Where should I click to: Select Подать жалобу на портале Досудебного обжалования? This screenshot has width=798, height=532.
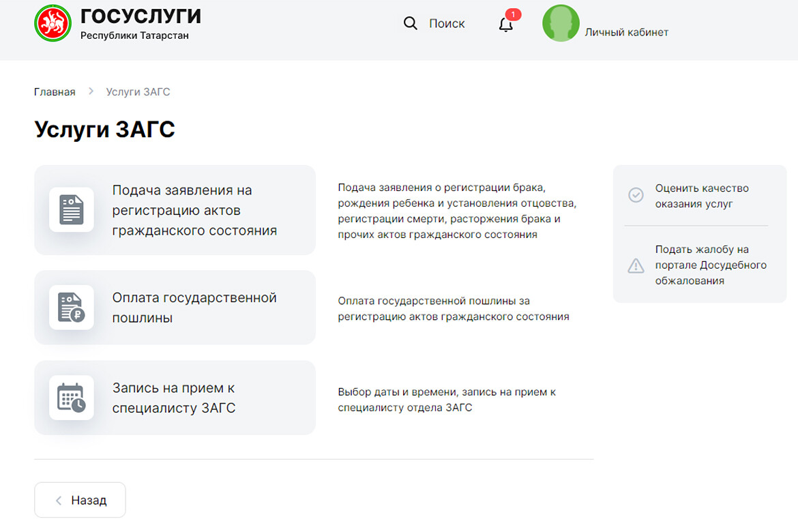[x=711, y=265]
